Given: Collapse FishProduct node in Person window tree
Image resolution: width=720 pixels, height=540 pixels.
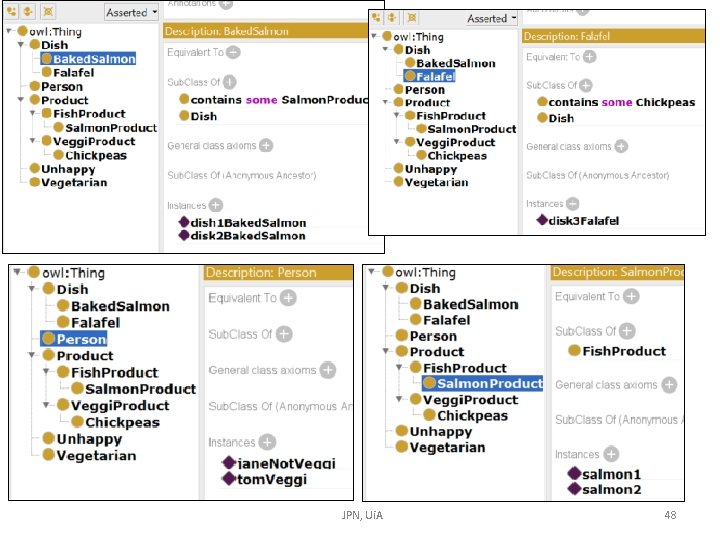Looking at the screenshot, I should (46, 372).
